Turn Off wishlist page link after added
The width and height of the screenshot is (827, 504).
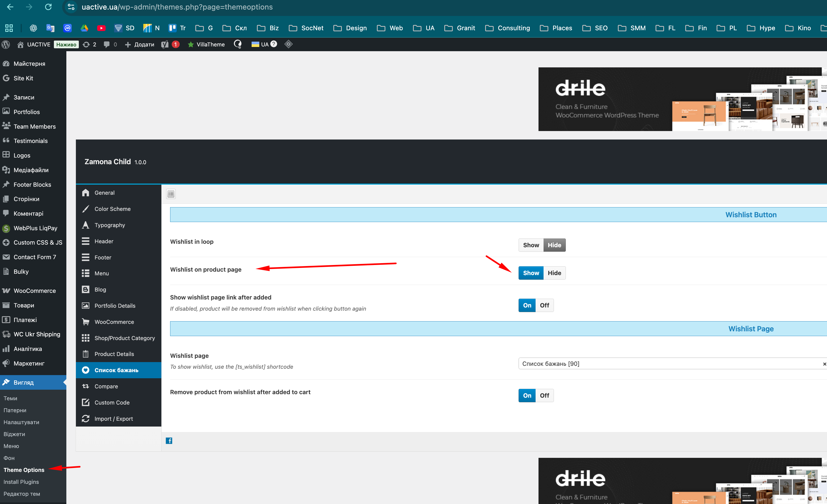click(544, 305)
